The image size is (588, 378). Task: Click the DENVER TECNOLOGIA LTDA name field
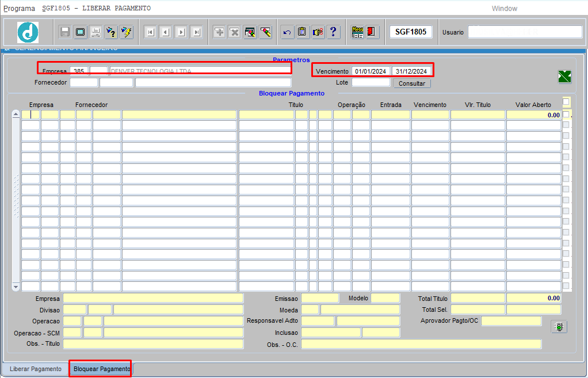[x=200, y=71]
